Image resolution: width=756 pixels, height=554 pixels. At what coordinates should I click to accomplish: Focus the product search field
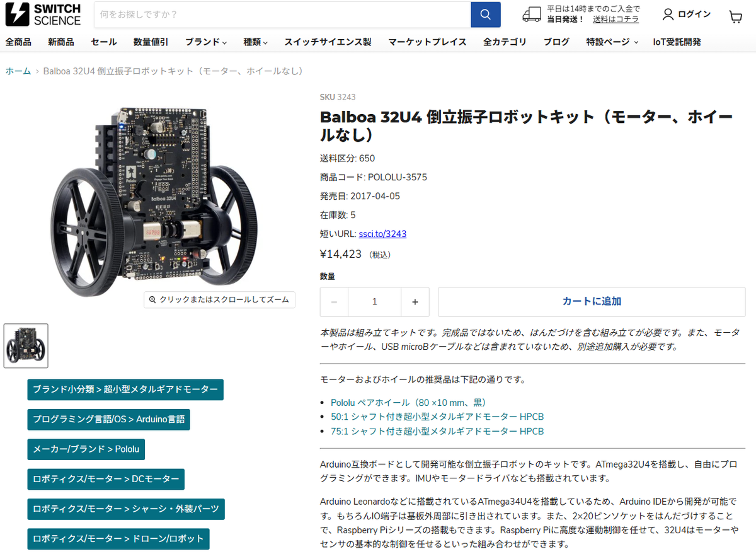pyautogui.click(x=282, y=14)
